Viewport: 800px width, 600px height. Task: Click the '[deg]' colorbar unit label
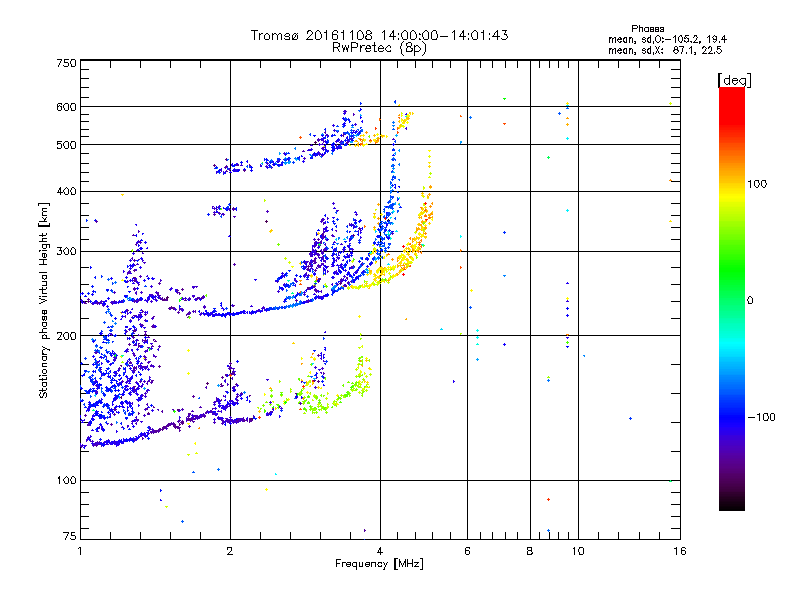[734, 80]
